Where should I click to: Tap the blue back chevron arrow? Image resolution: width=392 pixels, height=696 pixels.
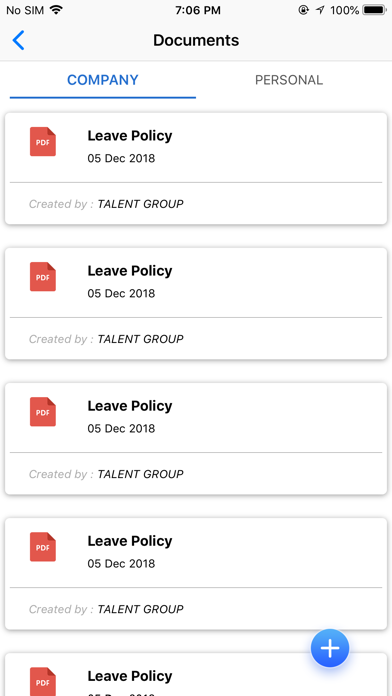[x=18, y=40]
